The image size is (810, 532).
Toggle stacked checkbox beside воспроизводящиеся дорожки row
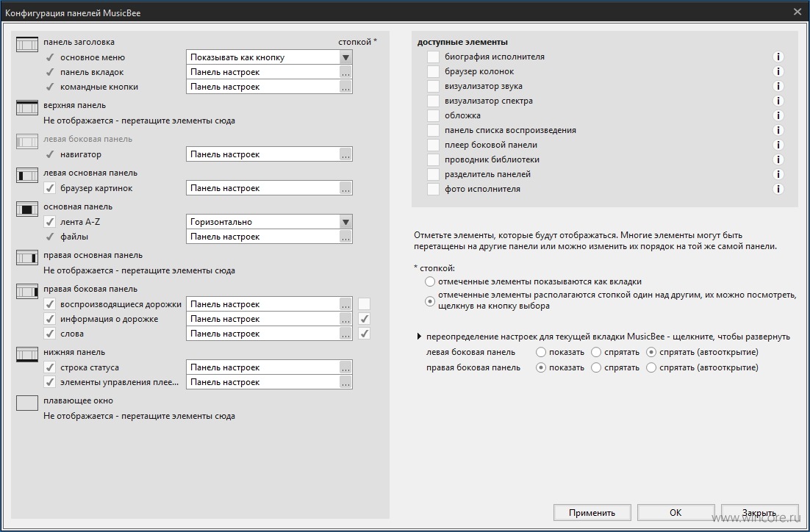click(364, 304)
